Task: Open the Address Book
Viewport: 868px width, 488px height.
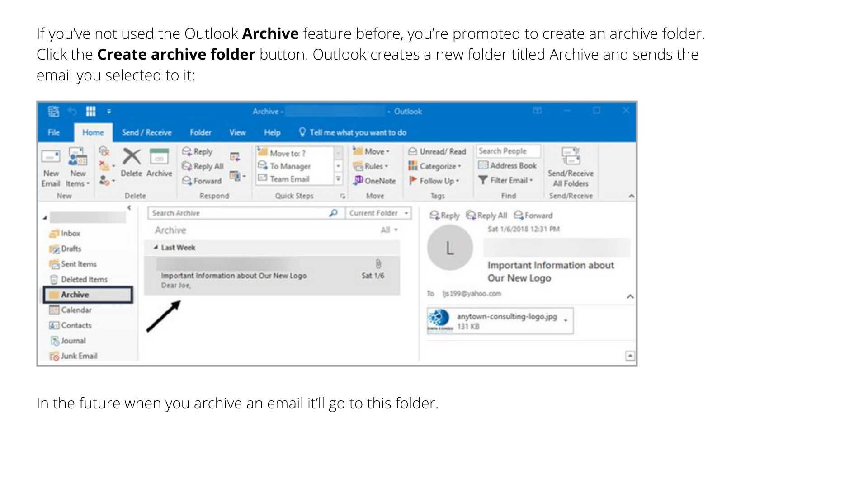Action: 508,166
